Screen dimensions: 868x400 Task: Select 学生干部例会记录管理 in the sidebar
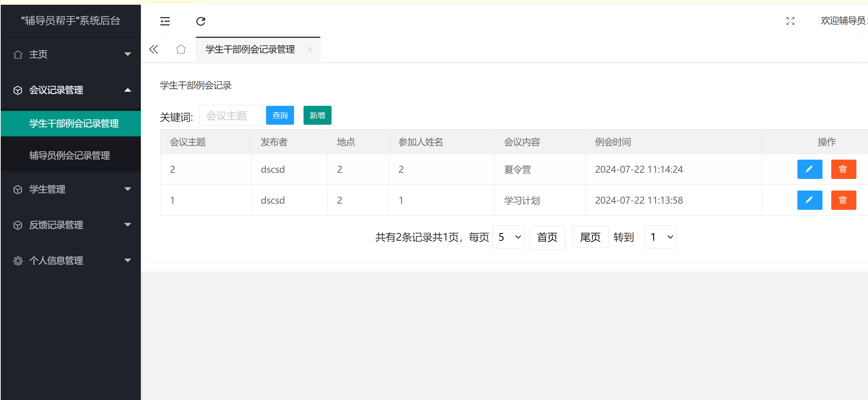[71, 124]
